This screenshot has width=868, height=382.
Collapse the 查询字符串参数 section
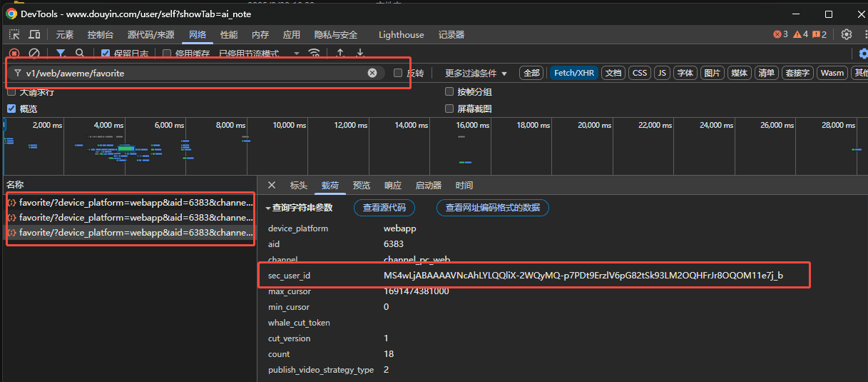point(268,208)
